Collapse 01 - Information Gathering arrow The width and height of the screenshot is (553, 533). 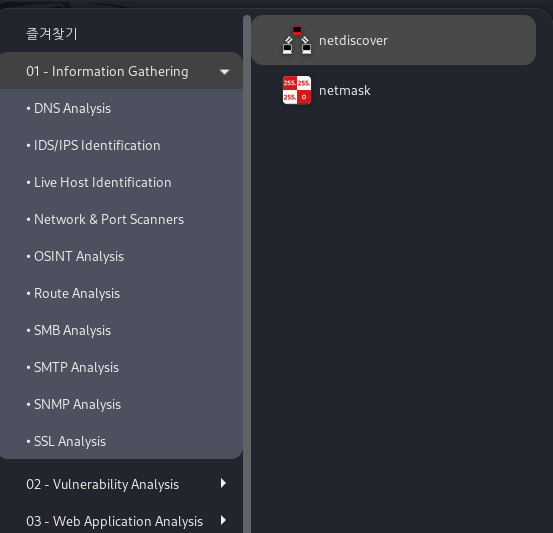click(x=224, y=72)
